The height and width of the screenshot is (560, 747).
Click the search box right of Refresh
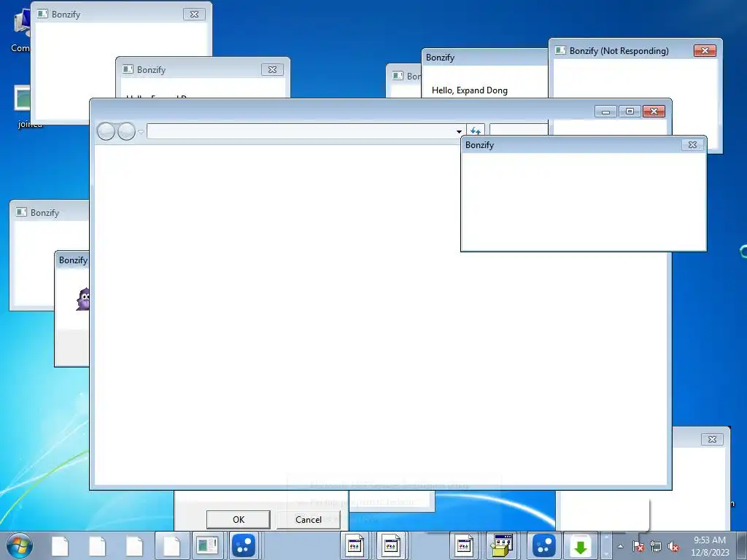(519, 130)
